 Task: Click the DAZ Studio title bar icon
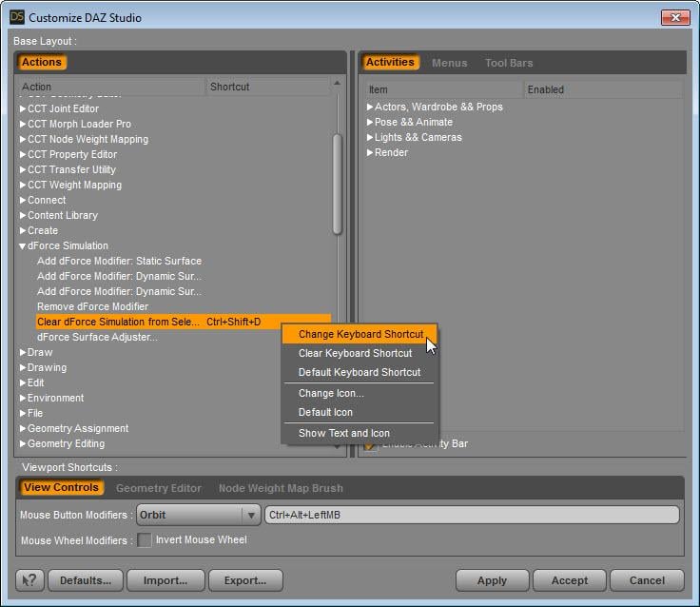tap(17, 17)
